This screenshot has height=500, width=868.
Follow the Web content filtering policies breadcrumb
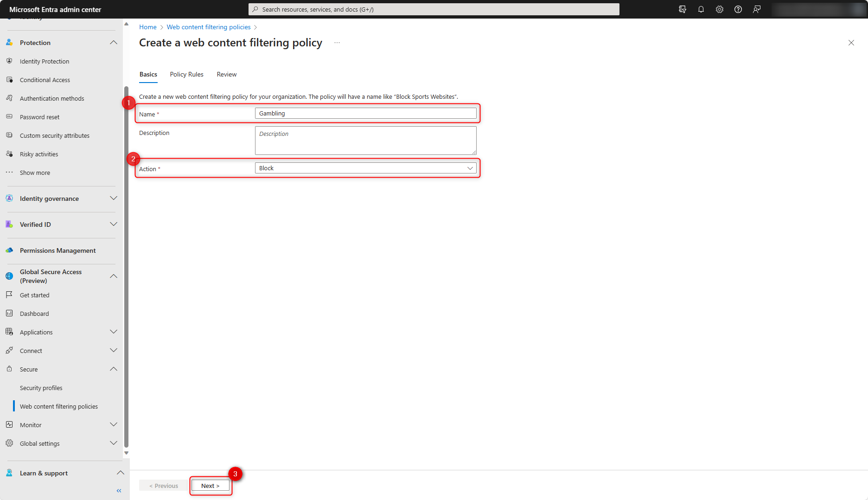[209, 27]
